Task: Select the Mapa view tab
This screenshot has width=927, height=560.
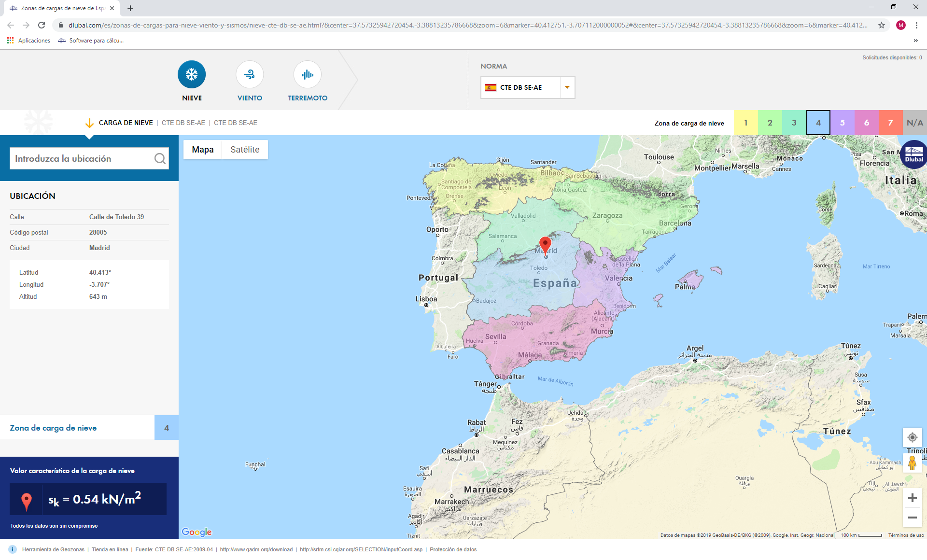Action: point(202,150)
